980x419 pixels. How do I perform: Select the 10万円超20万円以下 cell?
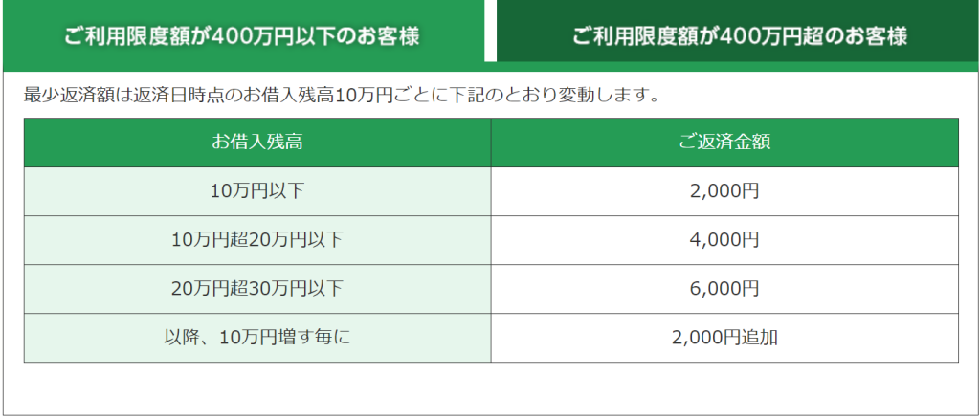pos(257,240)
